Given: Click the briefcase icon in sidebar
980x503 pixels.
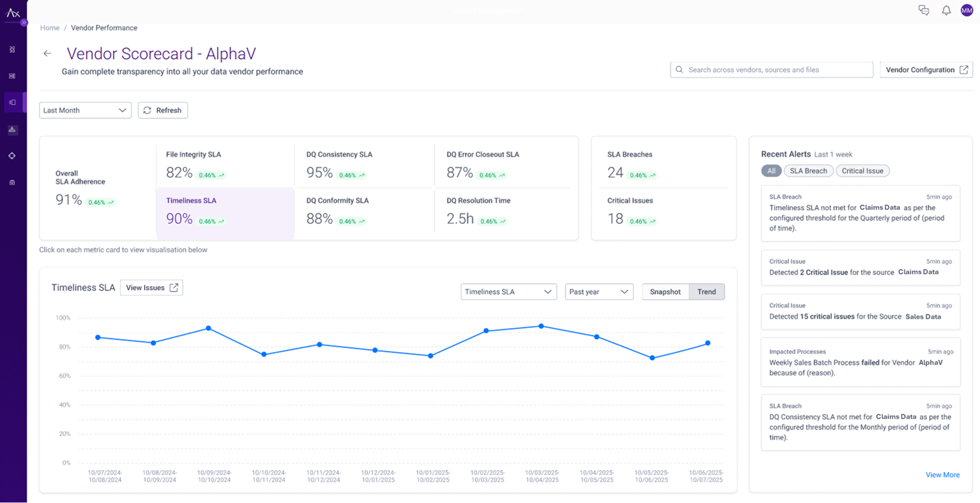Looking at the screenshot, I should click(x=12, y=182).
